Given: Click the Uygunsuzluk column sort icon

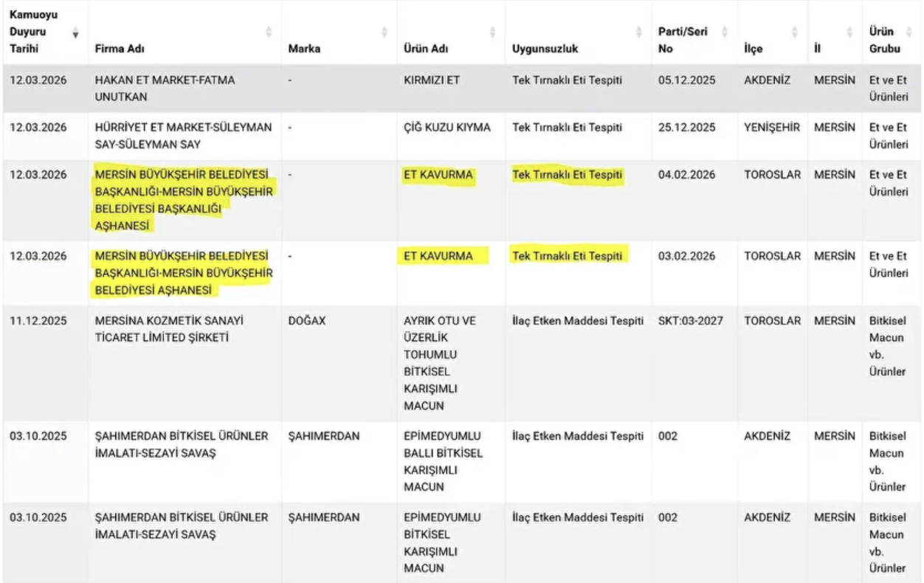Looking at the screenshot, I should (x=639, y=33).
